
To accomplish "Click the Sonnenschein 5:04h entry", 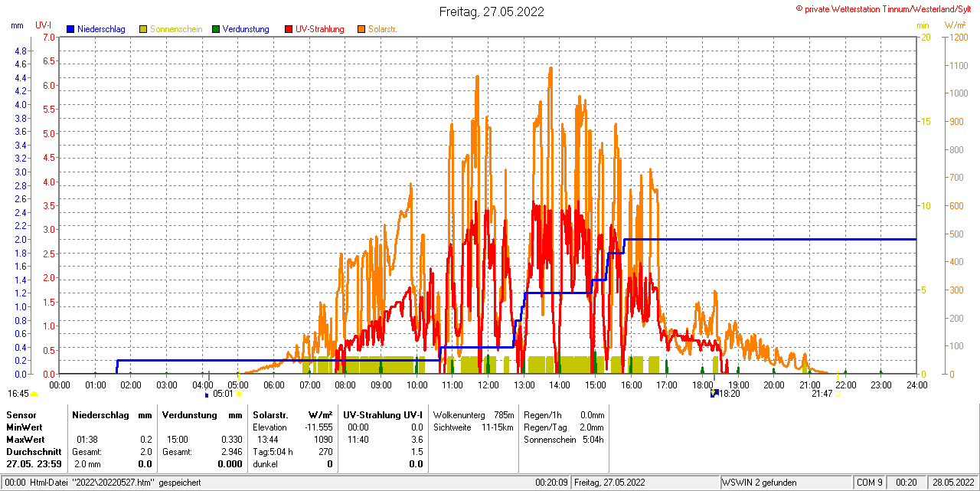I will (x=563, y=440).
